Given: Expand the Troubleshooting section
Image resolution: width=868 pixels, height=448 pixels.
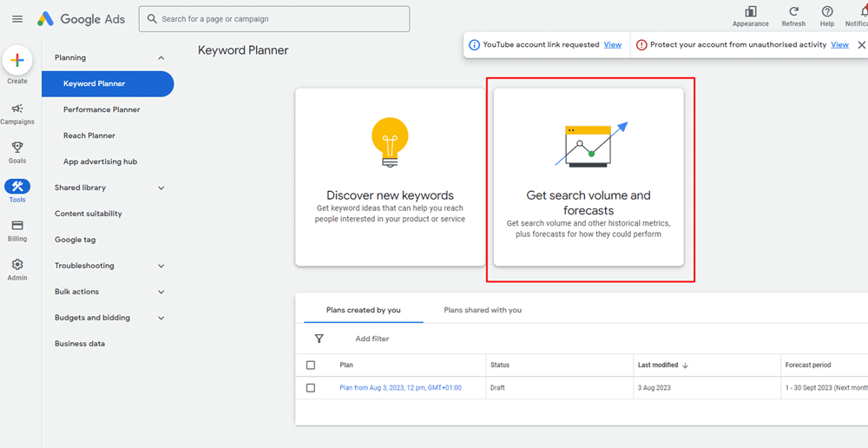Looking at the screenshot, I should 161,266.
